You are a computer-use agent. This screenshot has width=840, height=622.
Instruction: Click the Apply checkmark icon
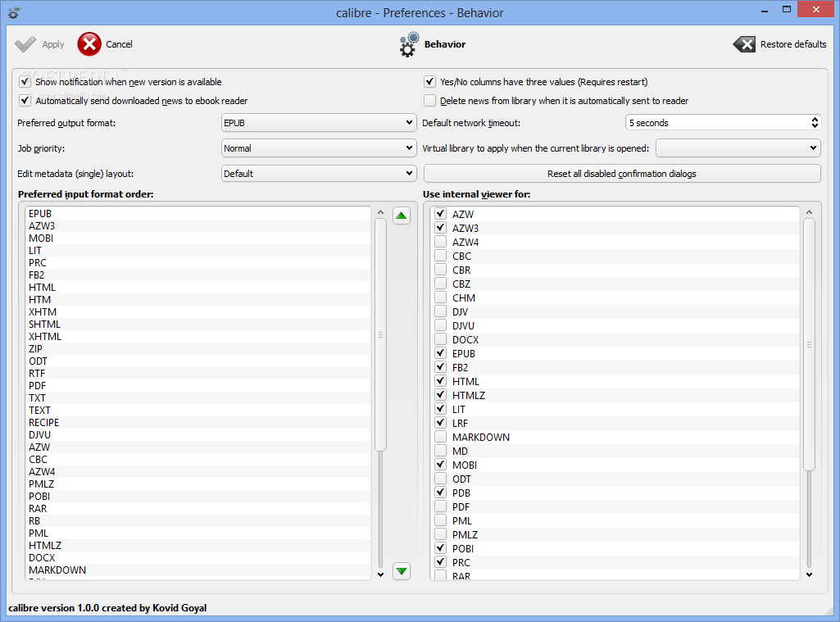coord(25,44)
